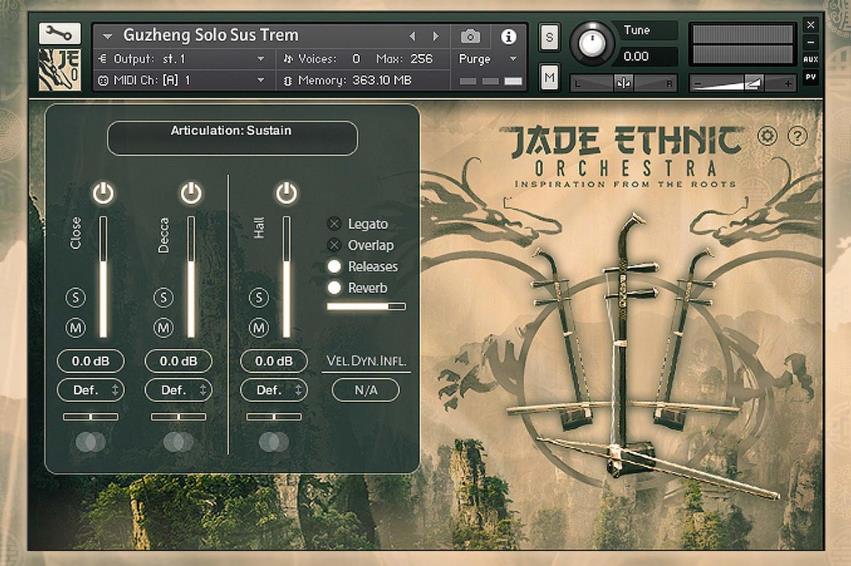Click the Max voices value 256
This screenshot has height=566, width=851.
[421, 59]
